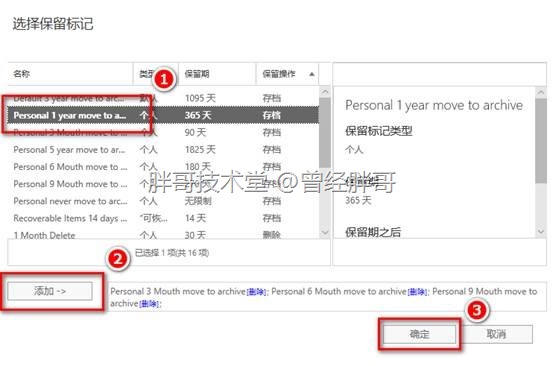Select the Personal 1 year move to archive row
Viewport: 553px width, 366px height.
tap(163, 115)
